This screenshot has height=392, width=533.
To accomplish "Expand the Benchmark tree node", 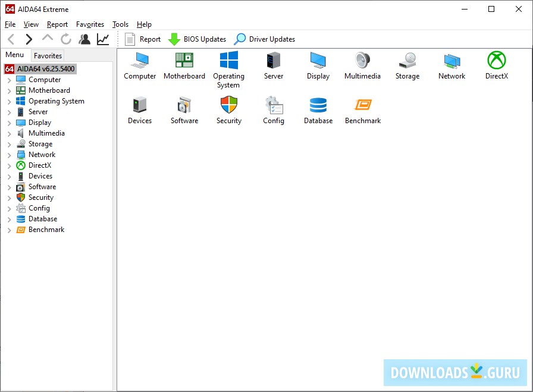I will point(9,230).
